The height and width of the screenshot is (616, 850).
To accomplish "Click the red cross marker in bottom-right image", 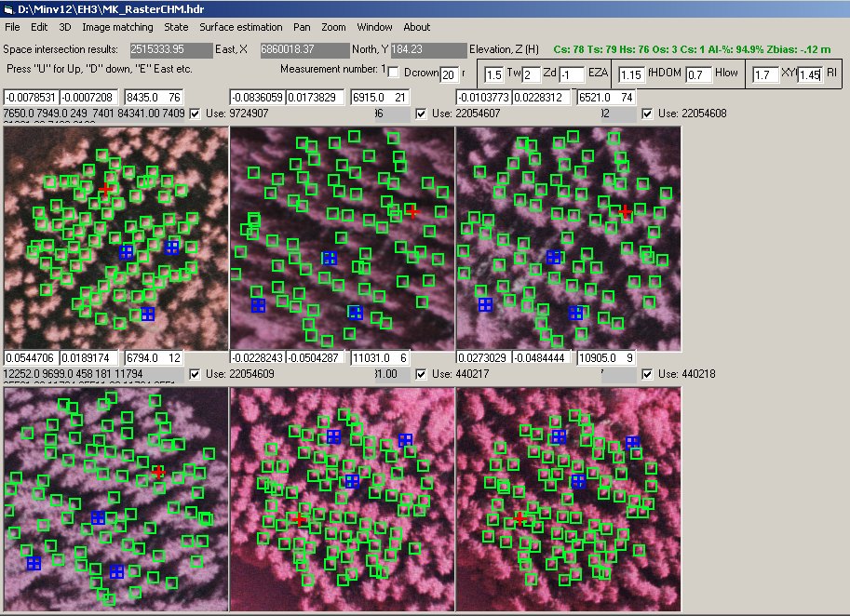I will click(519, 518).
